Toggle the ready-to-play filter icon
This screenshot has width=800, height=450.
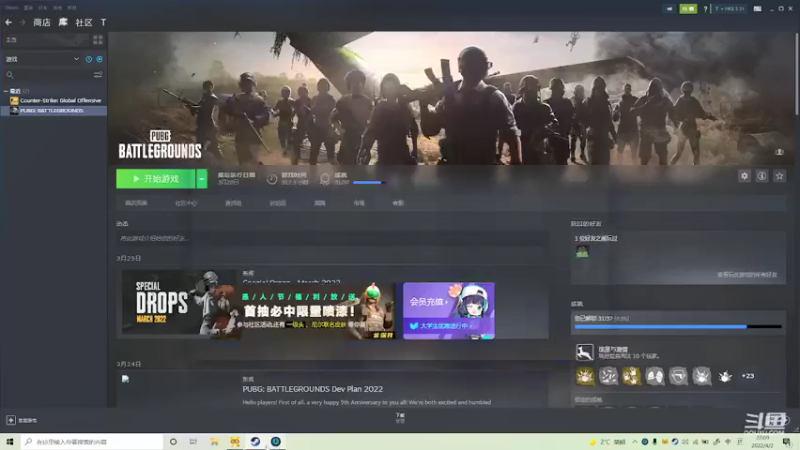(99, 59)
